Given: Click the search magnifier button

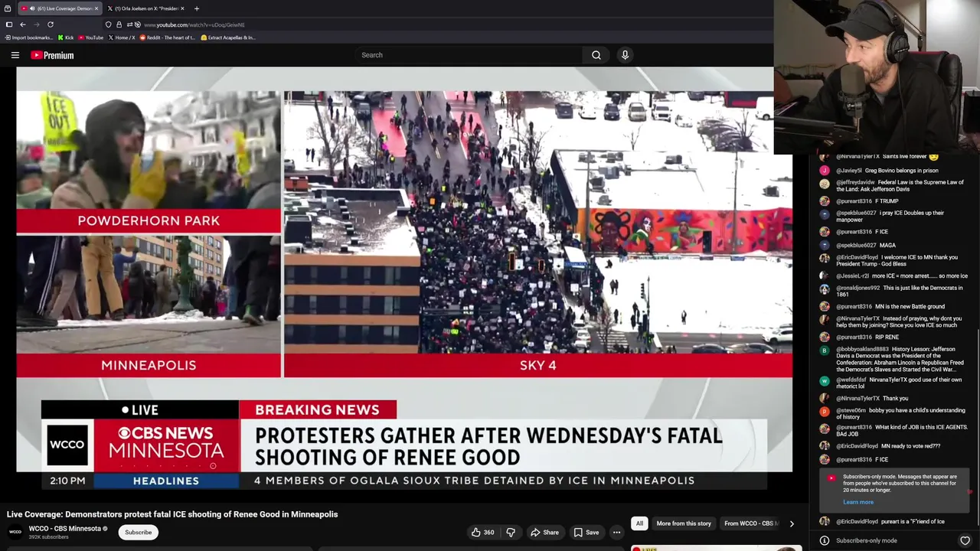Looking at the screenshot, I should pos(596,55).
